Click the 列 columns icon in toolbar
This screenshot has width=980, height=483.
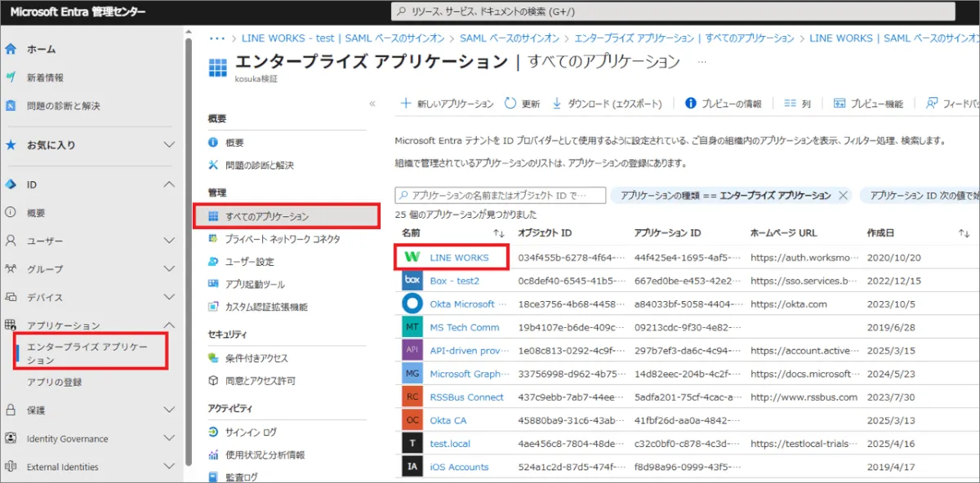tap(790, 104)
